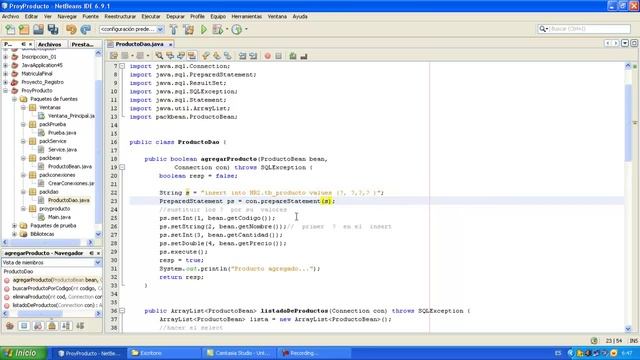Image resolution: width=640 pixels, height=360 pixels.
Task: Go to next bookmark icon
Action: coord(217,56)
